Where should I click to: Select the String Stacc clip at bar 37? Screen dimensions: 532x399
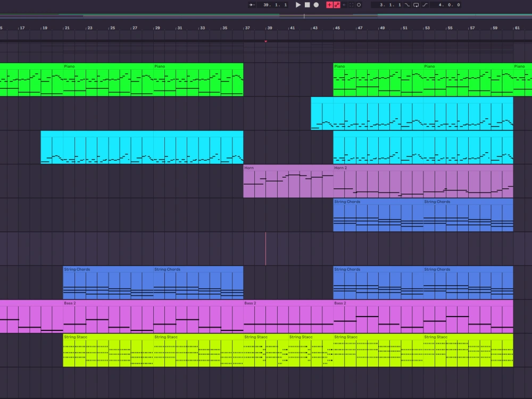tap(265, 350)
